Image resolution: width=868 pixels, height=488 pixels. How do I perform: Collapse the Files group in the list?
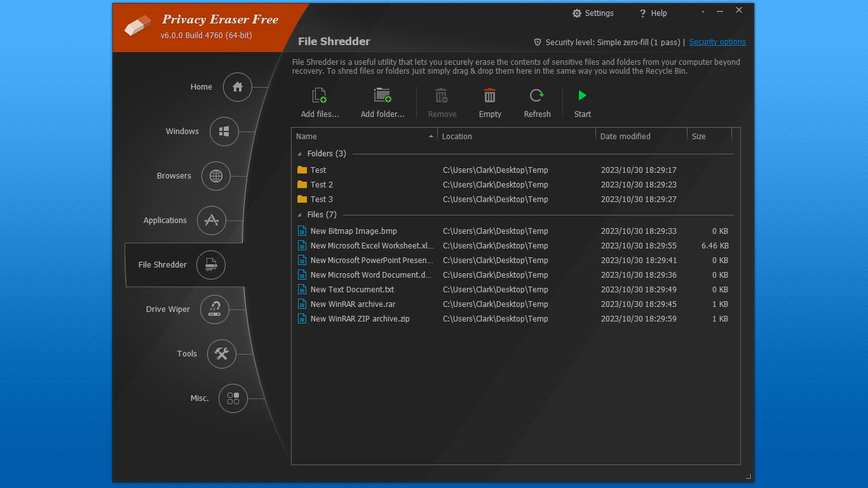(299, 214)
